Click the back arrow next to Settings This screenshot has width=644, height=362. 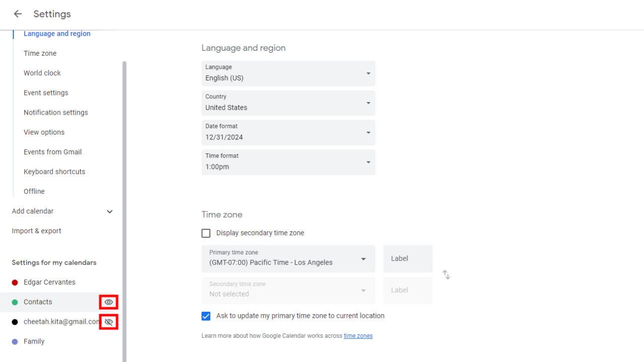coord(18,14)
